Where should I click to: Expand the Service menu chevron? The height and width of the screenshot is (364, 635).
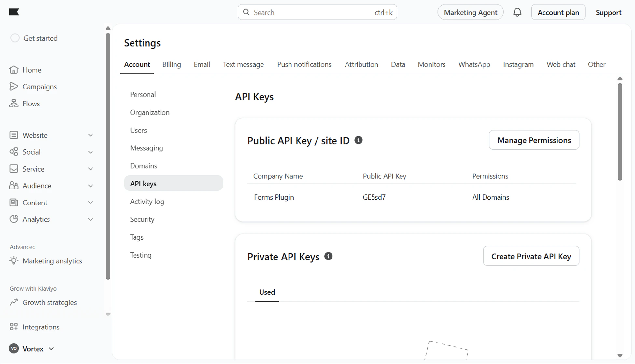coord(91,169)
